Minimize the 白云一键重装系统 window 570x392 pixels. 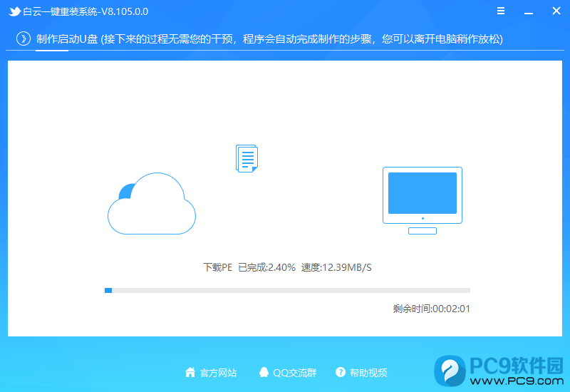529,13
